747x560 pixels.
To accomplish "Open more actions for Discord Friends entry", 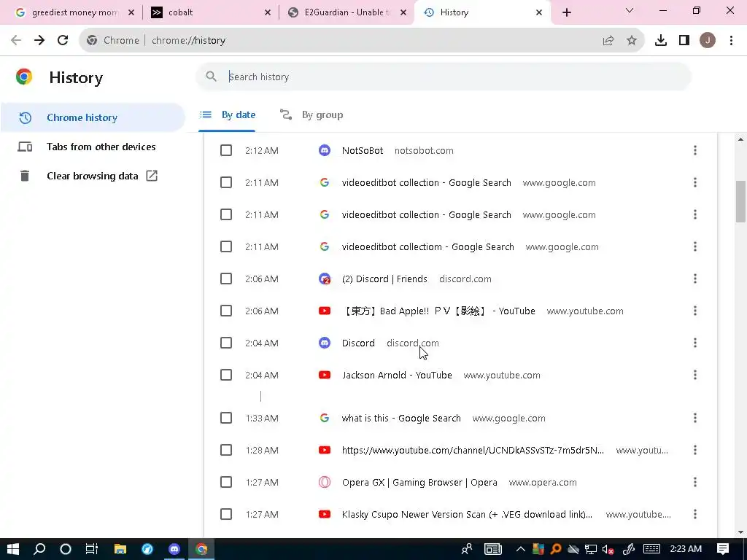I will pyautogui.click(x=695, y=279).
